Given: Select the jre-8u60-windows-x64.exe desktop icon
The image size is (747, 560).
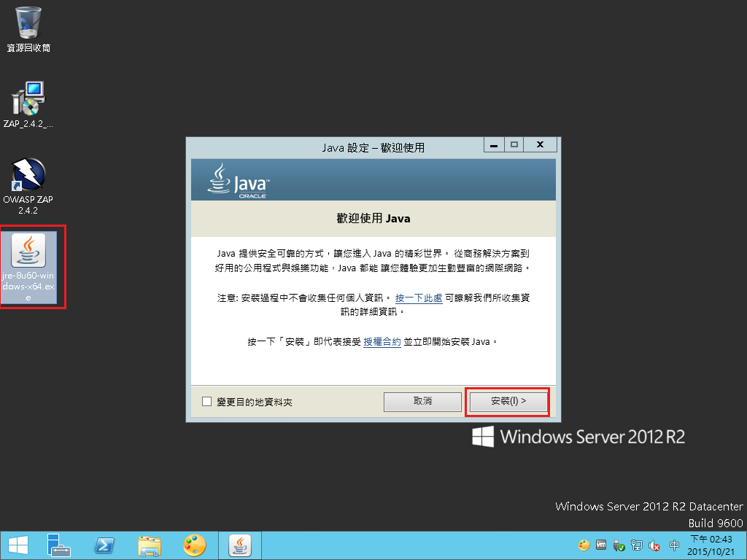Looking at the screenshot, I should 28,267.
